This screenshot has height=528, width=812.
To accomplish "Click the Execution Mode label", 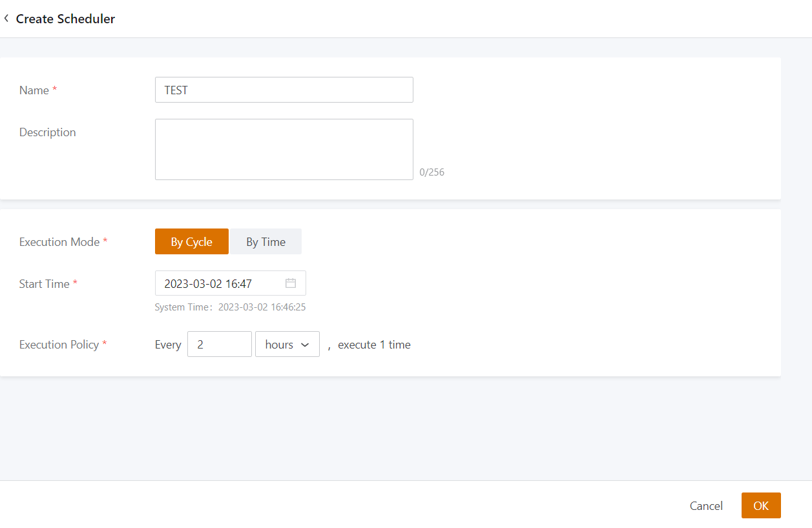I will pyautogui.click(x=59, y=242).
